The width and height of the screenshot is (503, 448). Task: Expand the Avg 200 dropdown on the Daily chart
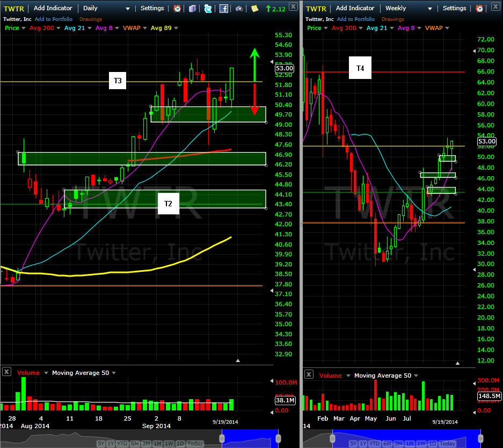[59, 28]
